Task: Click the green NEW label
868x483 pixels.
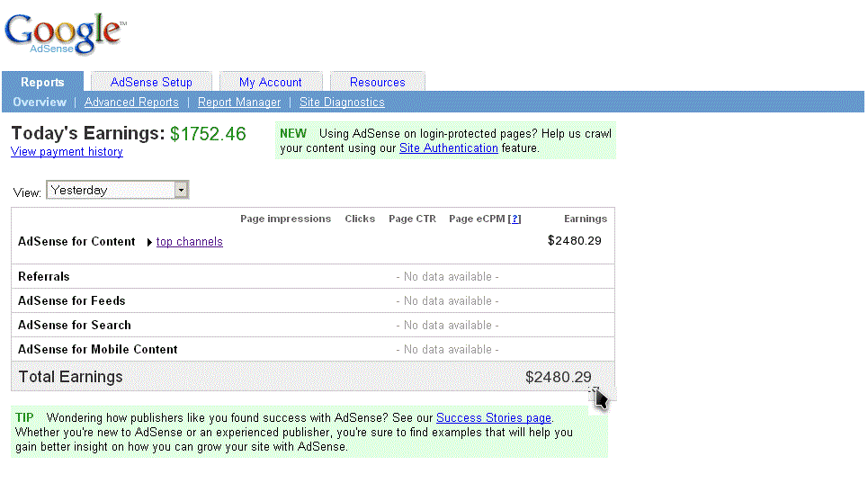Action: (293, 133)
